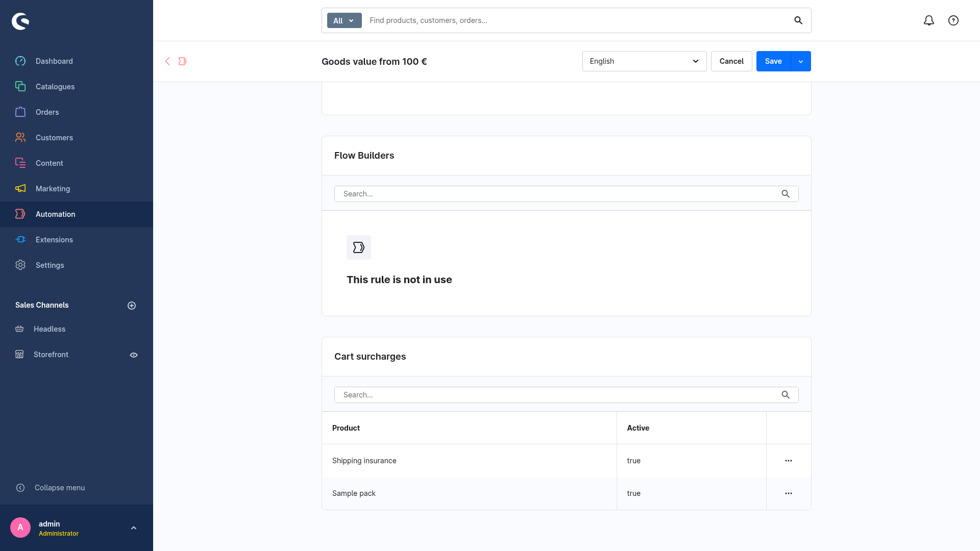Save the rule
The height and width of the screenshot is (551, 980).
pyautogui.click(x=773, y=61)
